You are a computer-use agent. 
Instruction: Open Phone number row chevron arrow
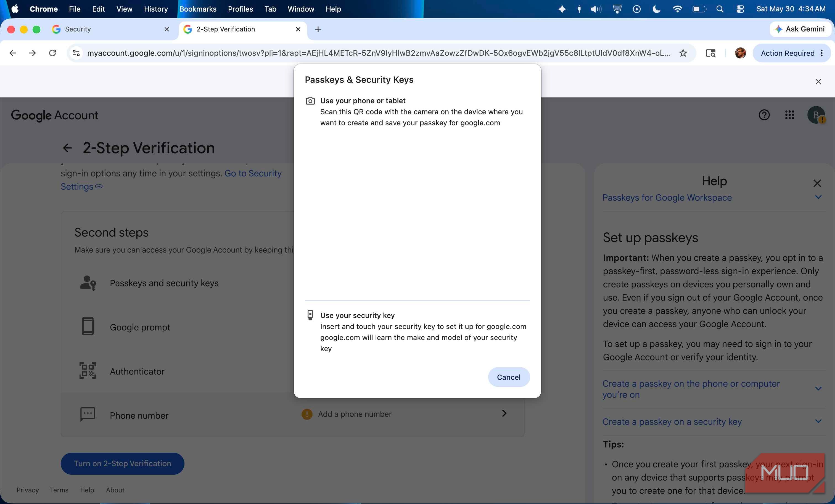(504, 413)
